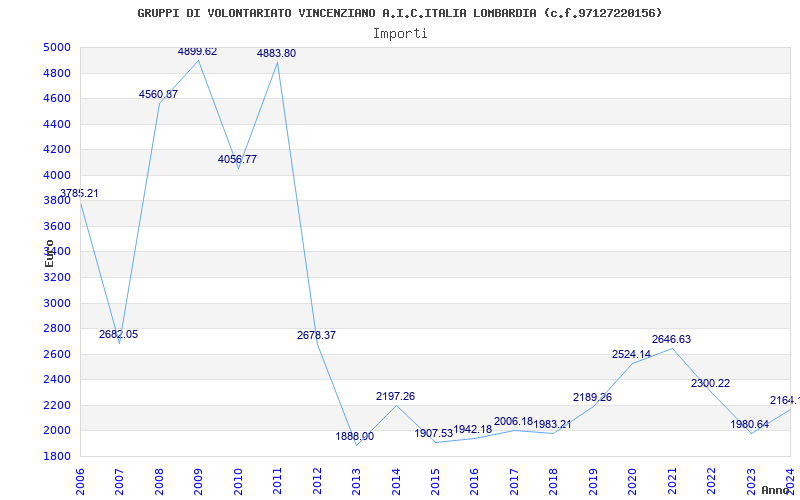Click the 4560.87 value label
This screenshot has width=800, height=500.
tap(158, 94)
